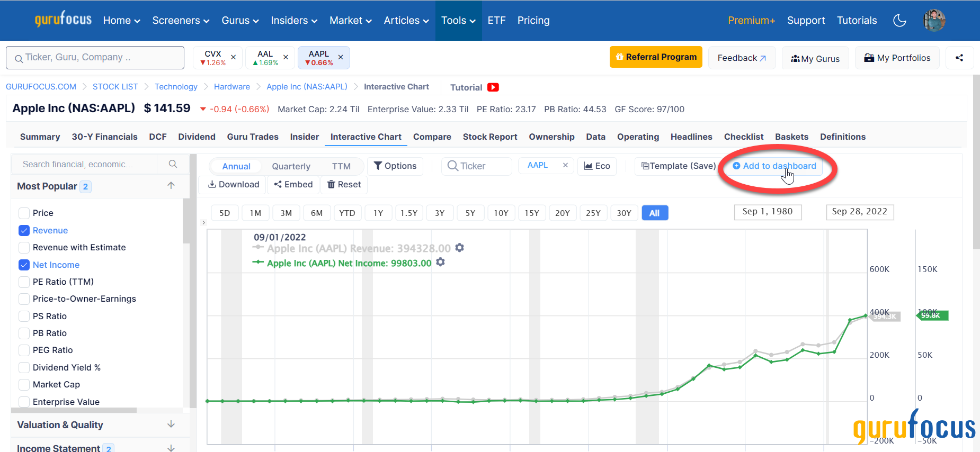Switch to the Quarterly tab
Screen dimensions: 980x452
tap(291, 166)
